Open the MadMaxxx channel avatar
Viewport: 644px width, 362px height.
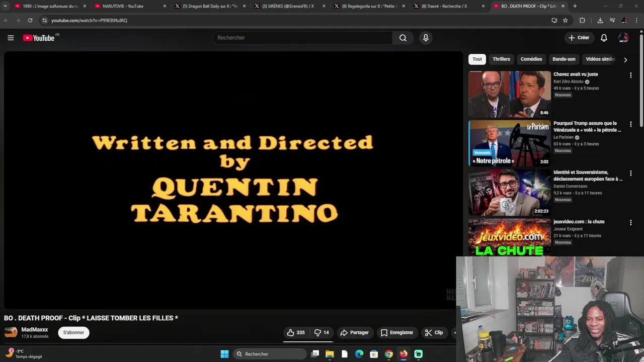pos(11,332)
